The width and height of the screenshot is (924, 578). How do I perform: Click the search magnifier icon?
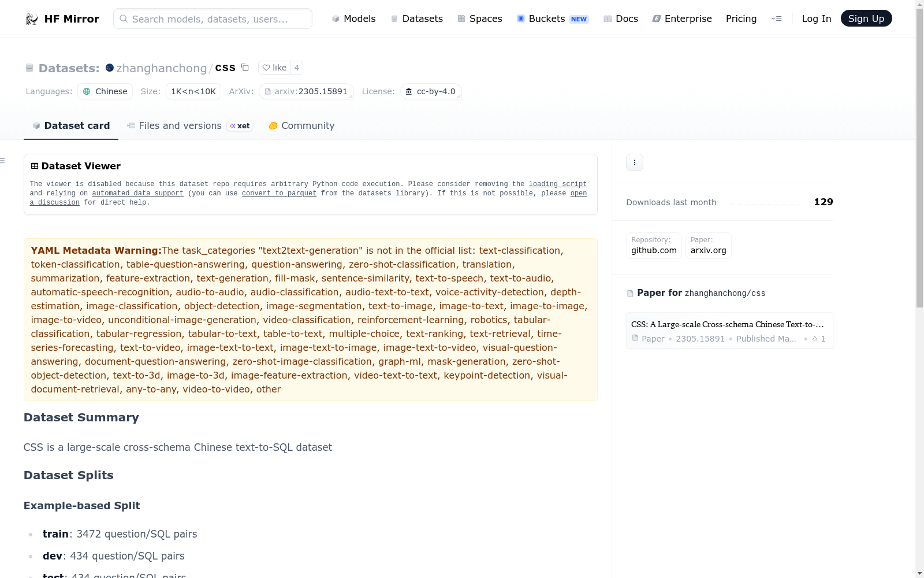click(x=124, y=18)
